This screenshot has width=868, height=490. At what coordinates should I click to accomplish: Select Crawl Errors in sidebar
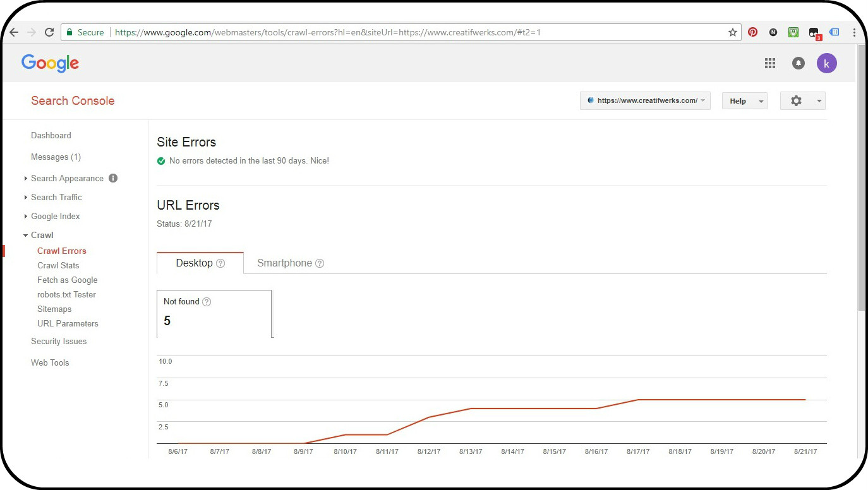(x=62, y=251)
